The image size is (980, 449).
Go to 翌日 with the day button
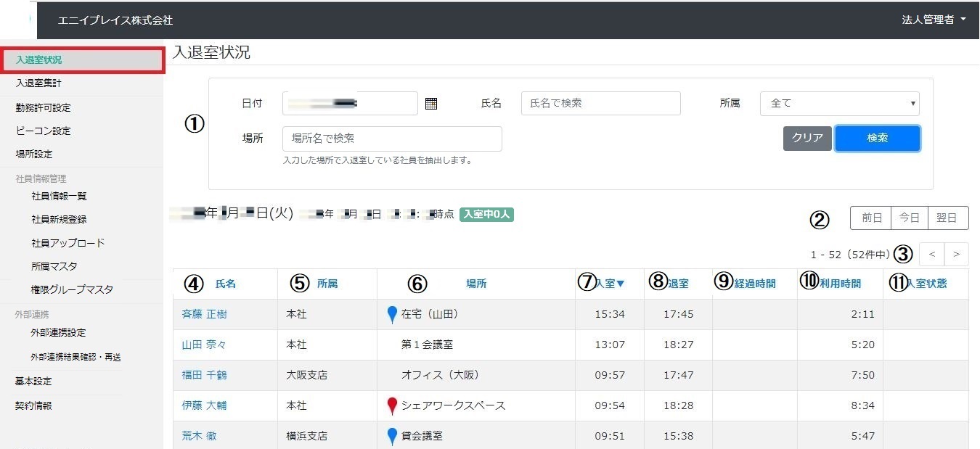point(948,218)
